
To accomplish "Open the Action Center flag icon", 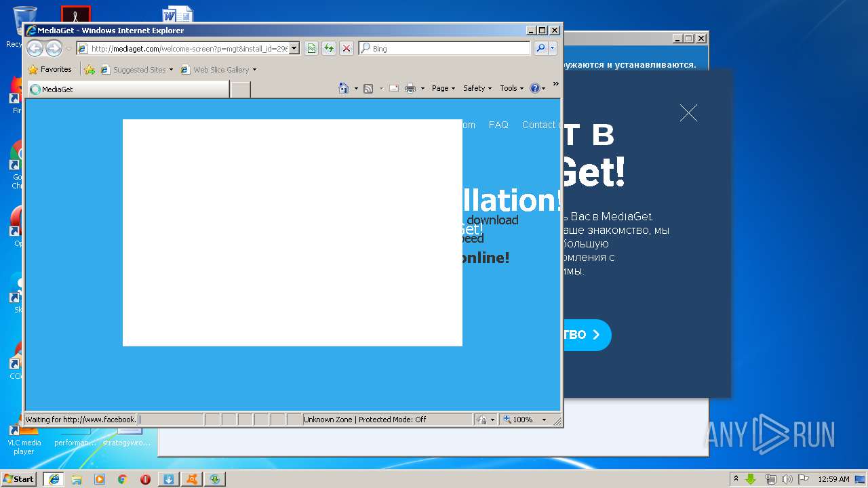I will coord(802,479).
